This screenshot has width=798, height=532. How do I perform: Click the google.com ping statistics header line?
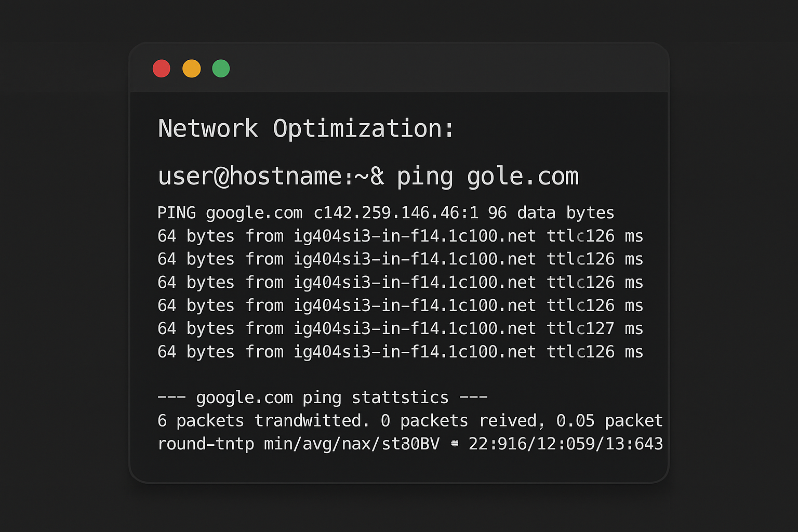[x=322, y=398]
